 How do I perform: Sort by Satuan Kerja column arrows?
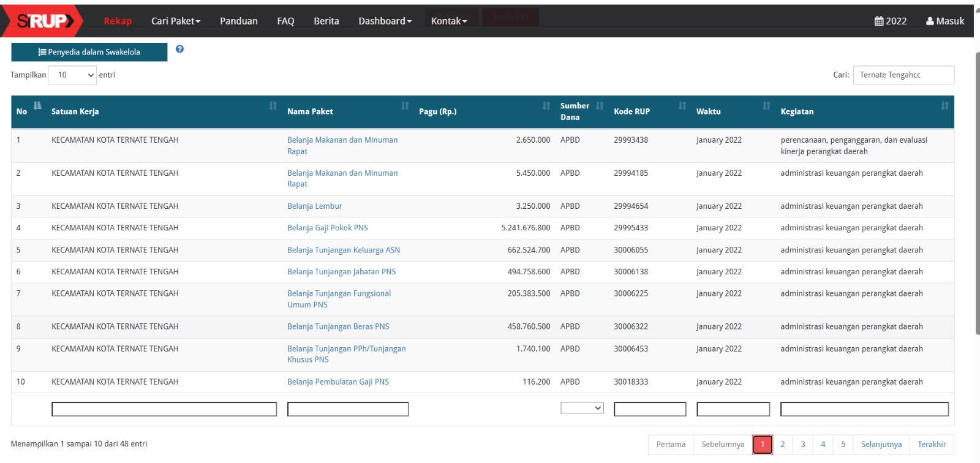click(273, 106)
